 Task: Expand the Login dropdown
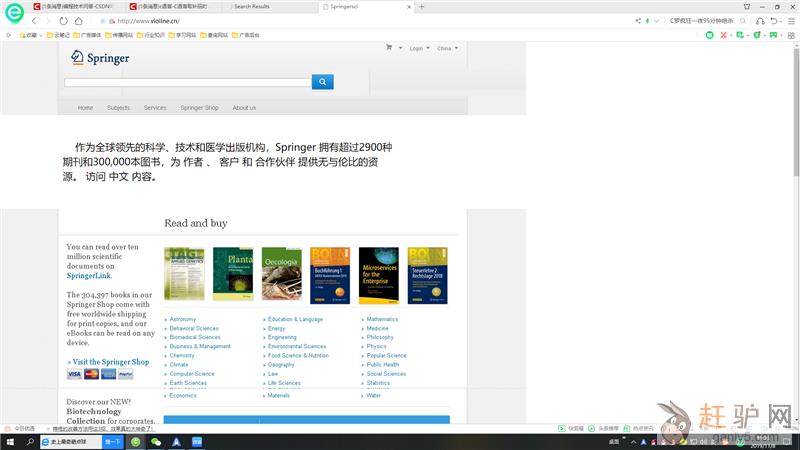point(417,48)
